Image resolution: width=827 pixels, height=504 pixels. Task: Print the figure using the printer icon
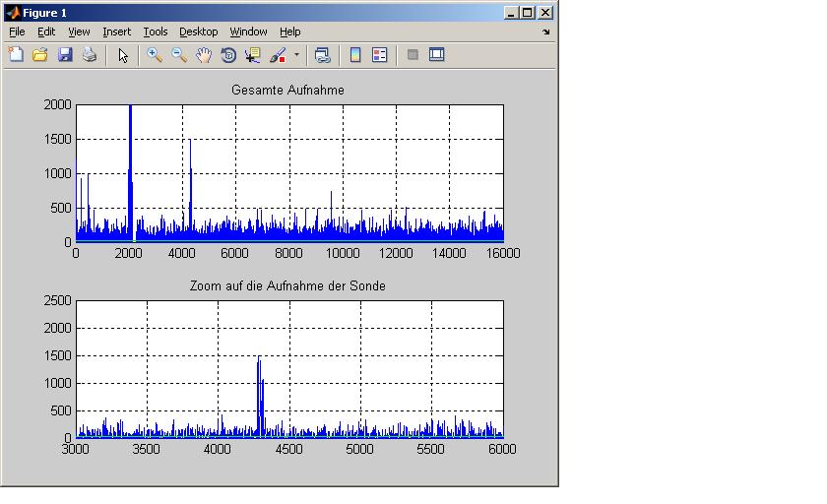click(90, 55)
